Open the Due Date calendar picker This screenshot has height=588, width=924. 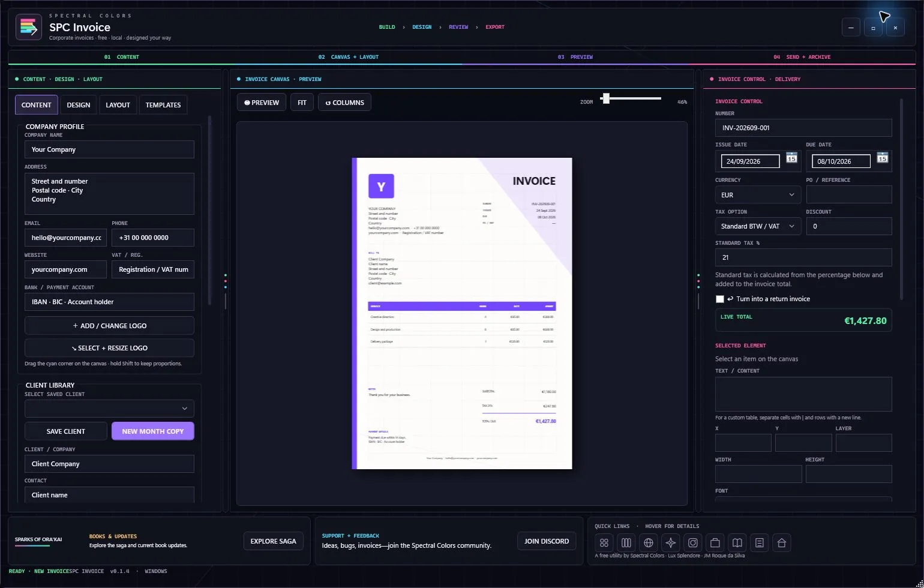coord(883,158)
